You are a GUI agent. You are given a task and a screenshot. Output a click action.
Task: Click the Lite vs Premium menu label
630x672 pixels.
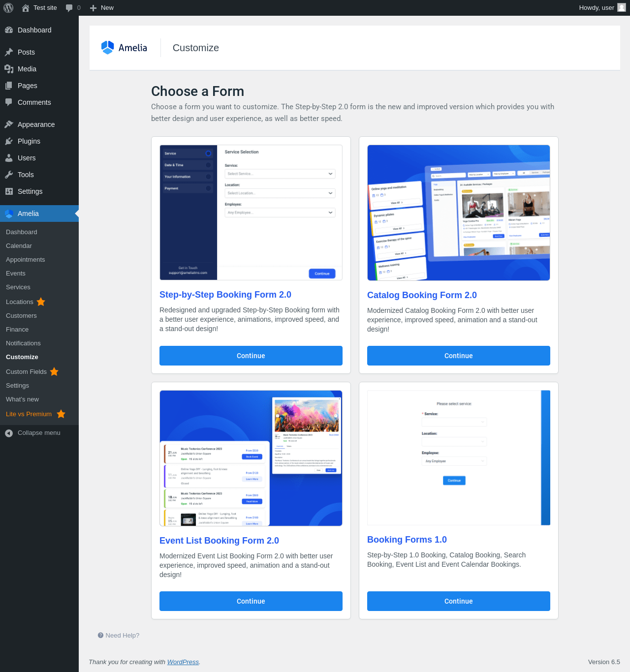coord(29,414)
